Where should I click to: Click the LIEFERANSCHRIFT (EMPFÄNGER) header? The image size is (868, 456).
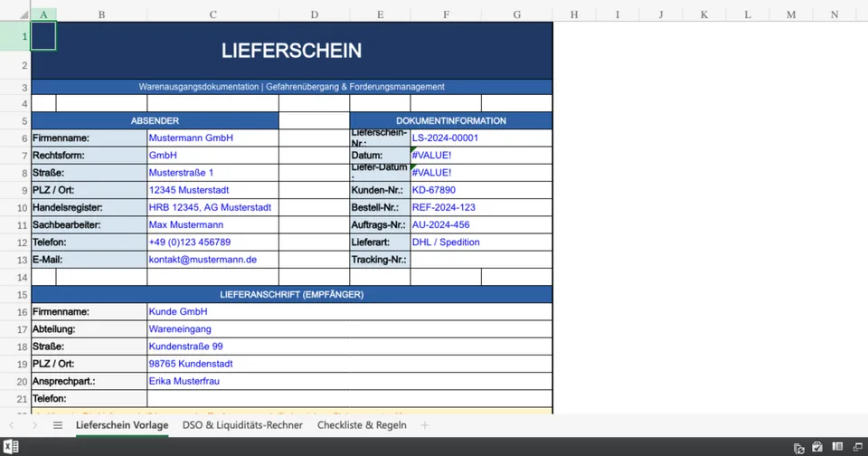pos(292,295)
